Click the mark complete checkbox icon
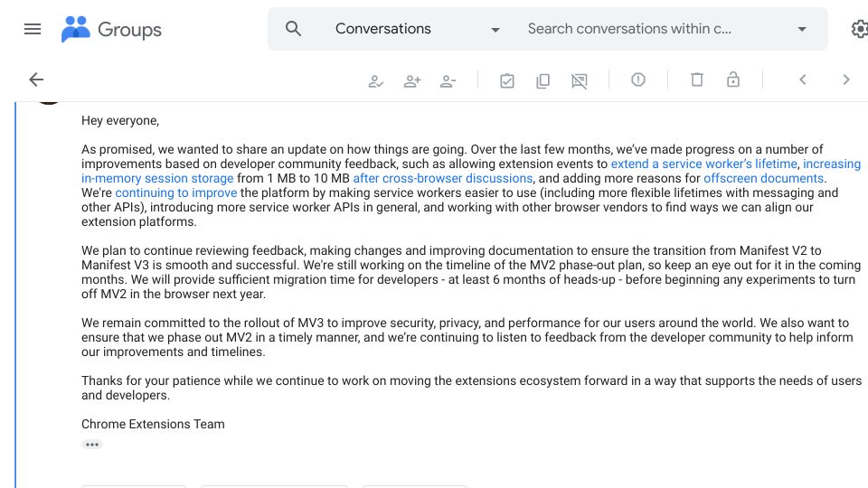This screenshot has width=868, height=488. tap(507, 80)
